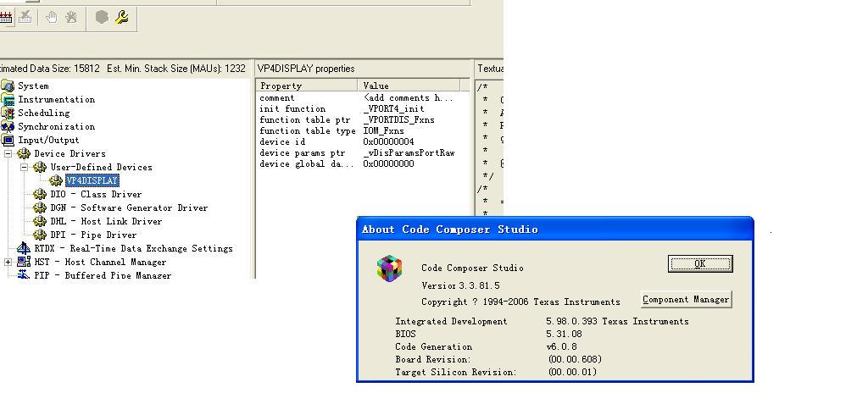Click the DPI Pipe Driver icon
868x404 pixels.
40,235
